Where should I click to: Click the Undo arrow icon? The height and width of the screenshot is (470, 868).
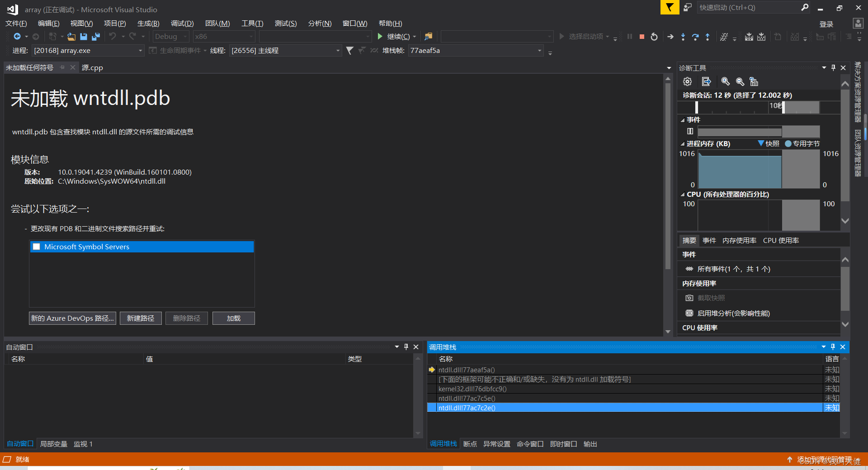click(113, 37)
